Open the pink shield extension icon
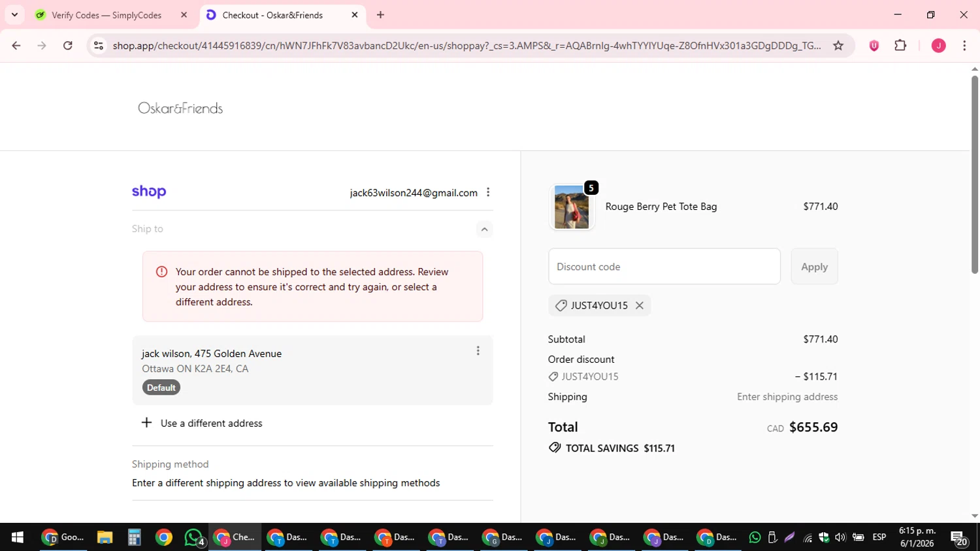Image resolution: width=980 pixels, height=551 pixels. (874, 45)
